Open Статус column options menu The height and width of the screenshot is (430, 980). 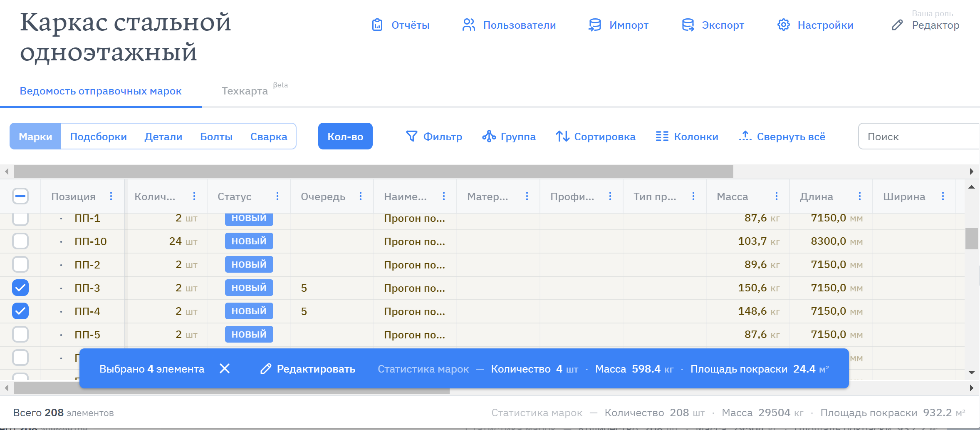click(x=277, y=196)
